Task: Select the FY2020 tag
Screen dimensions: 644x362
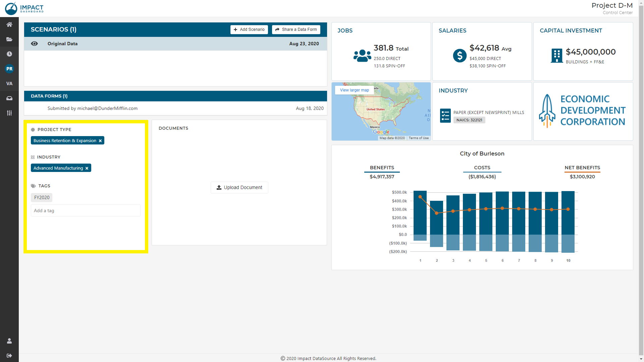Action: 42,197
